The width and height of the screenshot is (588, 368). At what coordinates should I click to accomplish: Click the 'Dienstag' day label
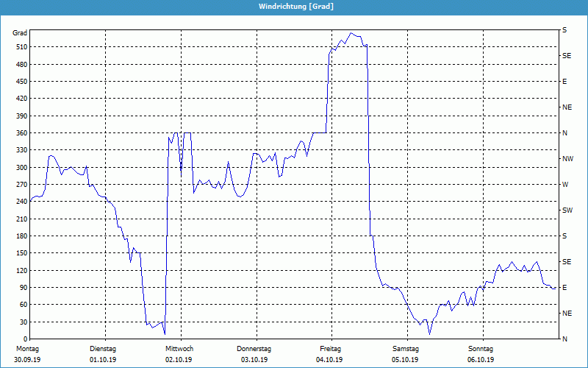point(103,349)
